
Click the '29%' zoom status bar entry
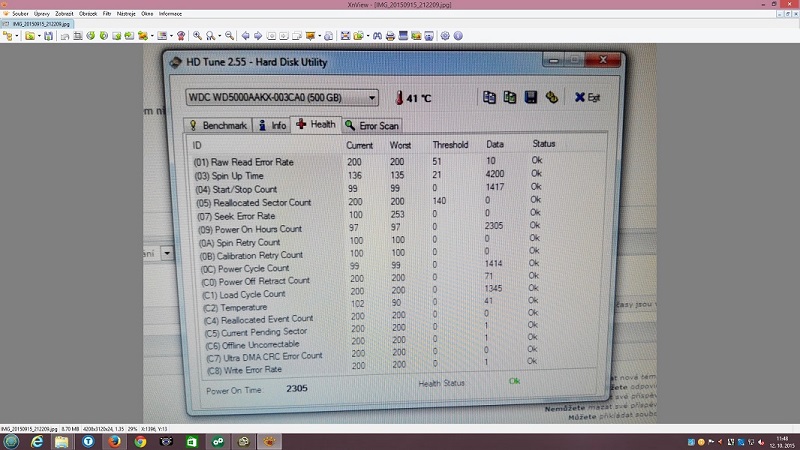132,429
